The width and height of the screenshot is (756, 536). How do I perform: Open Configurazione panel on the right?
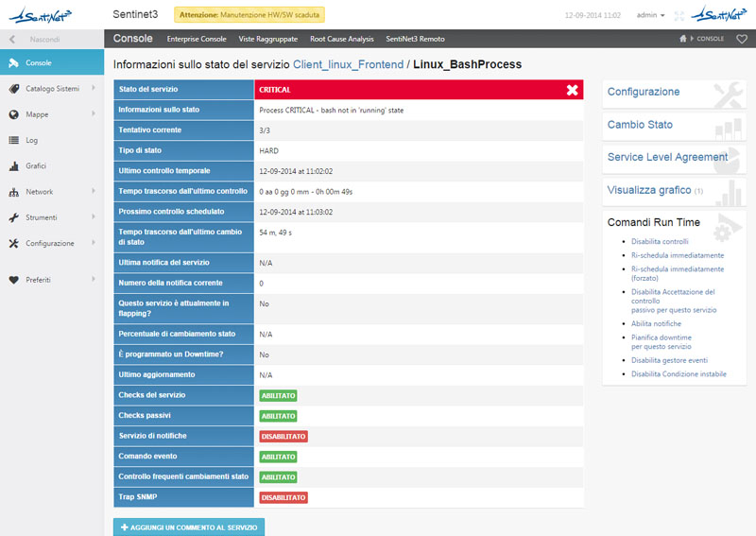click(x=674, y=93)
